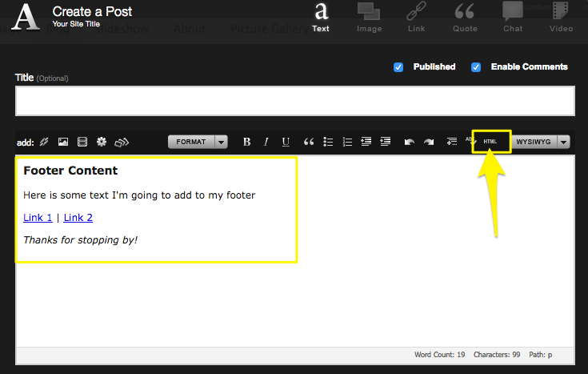Image resolution: width=588 pixels, height=374 pixels.
Task: Choose the Video post type
Action: coord(561,18)
